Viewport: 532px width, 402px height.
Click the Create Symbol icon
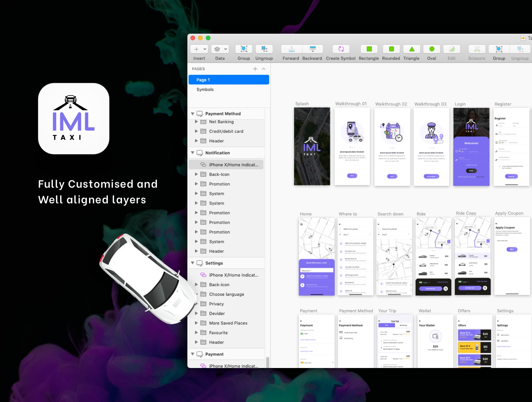click(341, 49)
